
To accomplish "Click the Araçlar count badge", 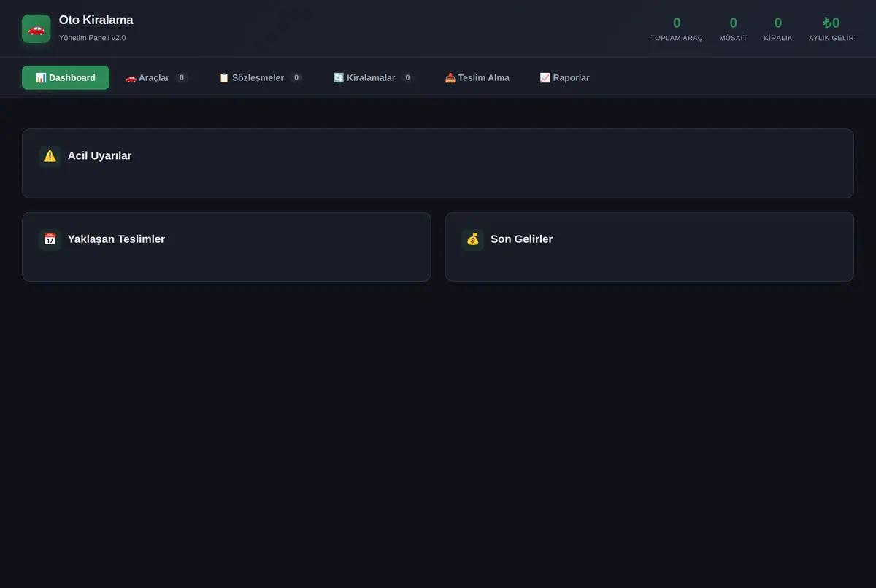I will coord(182,77).
